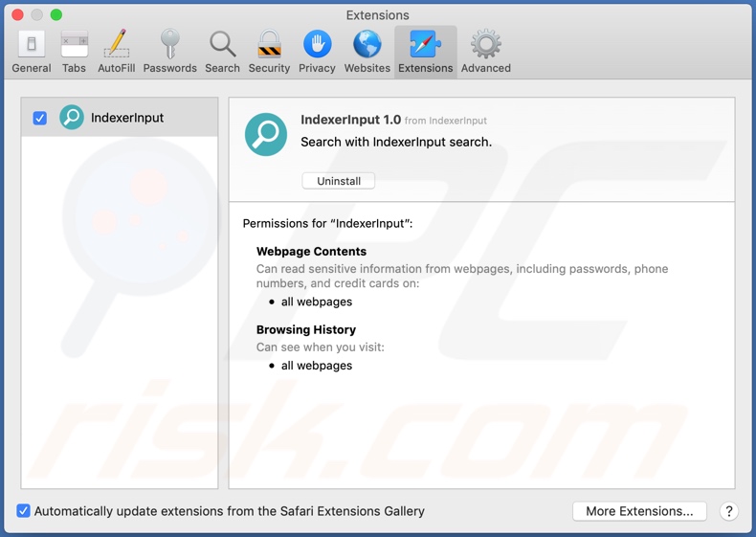The height and width of the screenshot is (537, 756).
Task: Open the help question mark button
Action: coord(728,511)
